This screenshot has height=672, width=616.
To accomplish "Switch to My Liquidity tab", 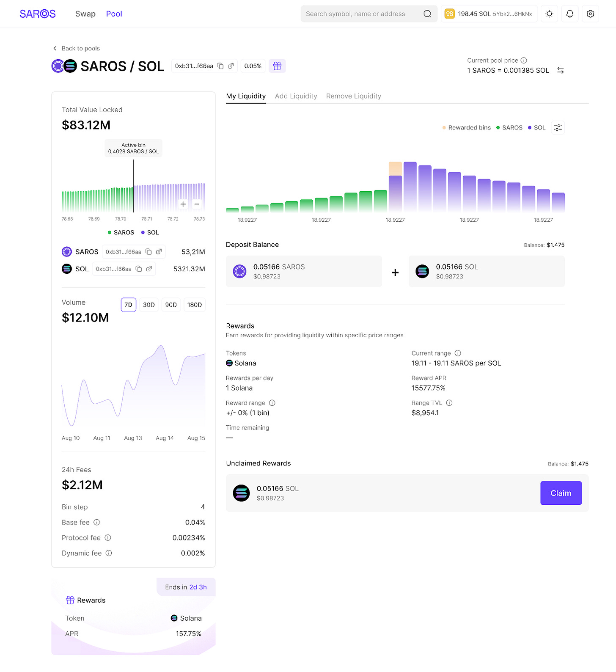I will [246, 96].
